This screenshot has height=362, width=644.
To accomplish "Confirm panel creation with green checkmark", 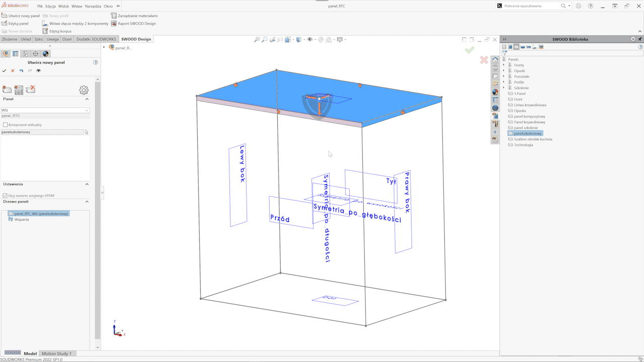I will (5, 71).
